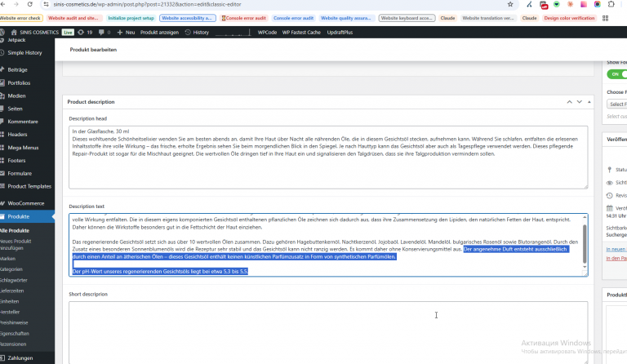Open Simple History in sidebar

tap(24, 53)
